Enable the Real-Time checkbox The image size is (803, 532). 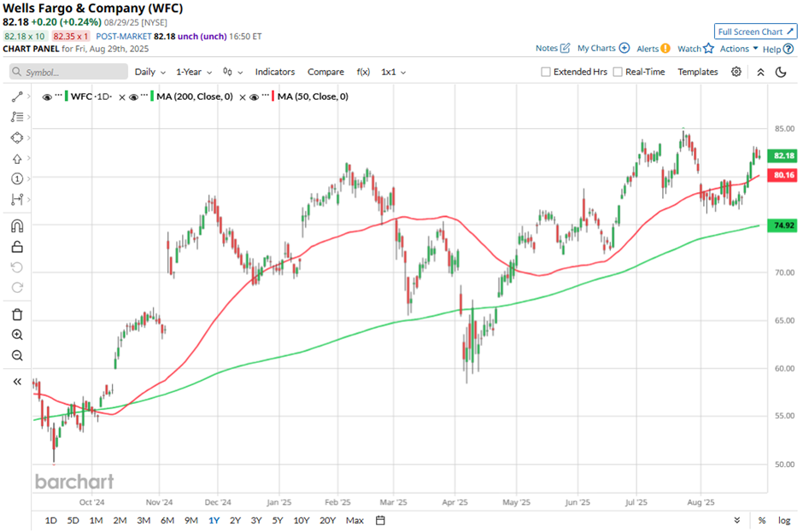point(618,73)
